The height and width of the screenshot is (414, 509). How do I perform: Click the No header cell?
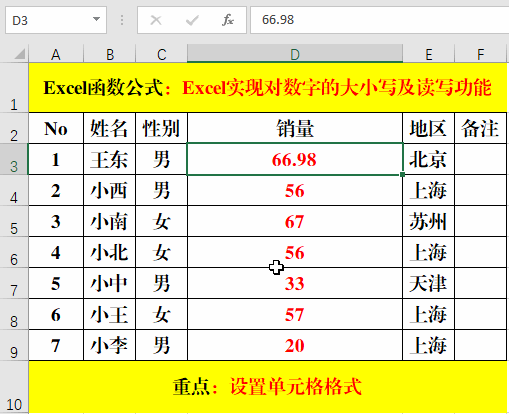(x=56, y=128)
